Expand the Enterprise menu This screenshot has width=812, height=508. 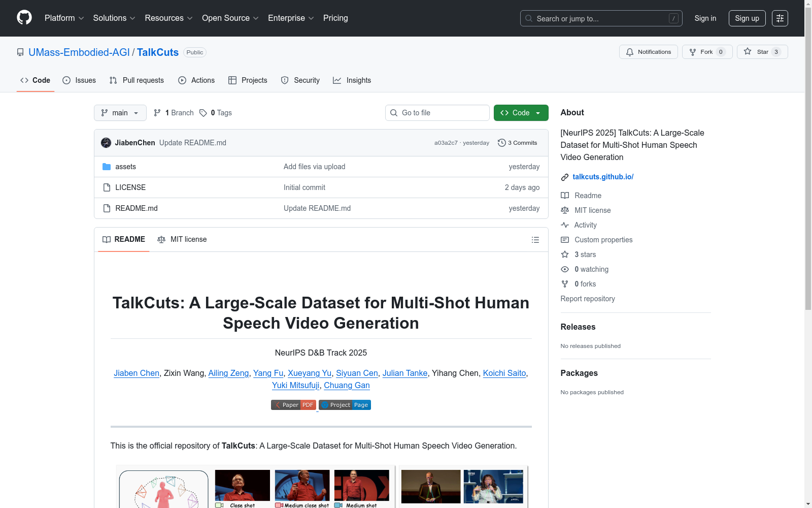tap(291, 18)
